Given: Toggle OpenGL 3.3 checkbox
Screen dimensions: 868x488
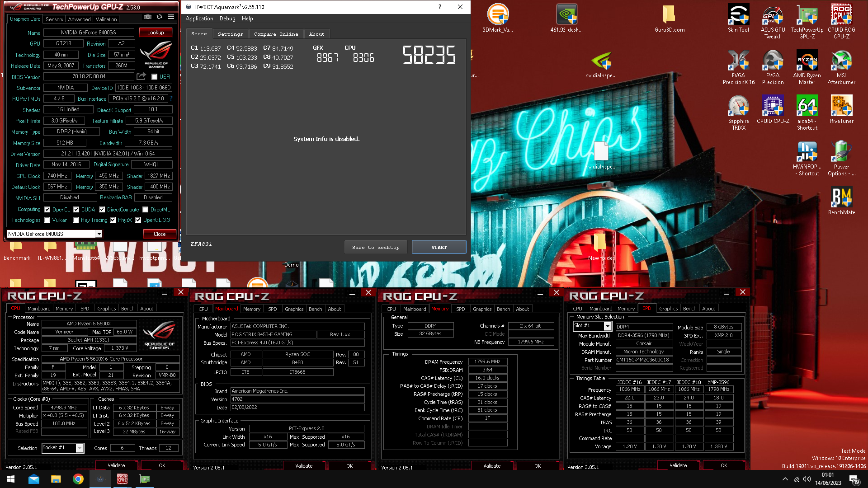Looking at the screenshot, I should pos(138,220).
